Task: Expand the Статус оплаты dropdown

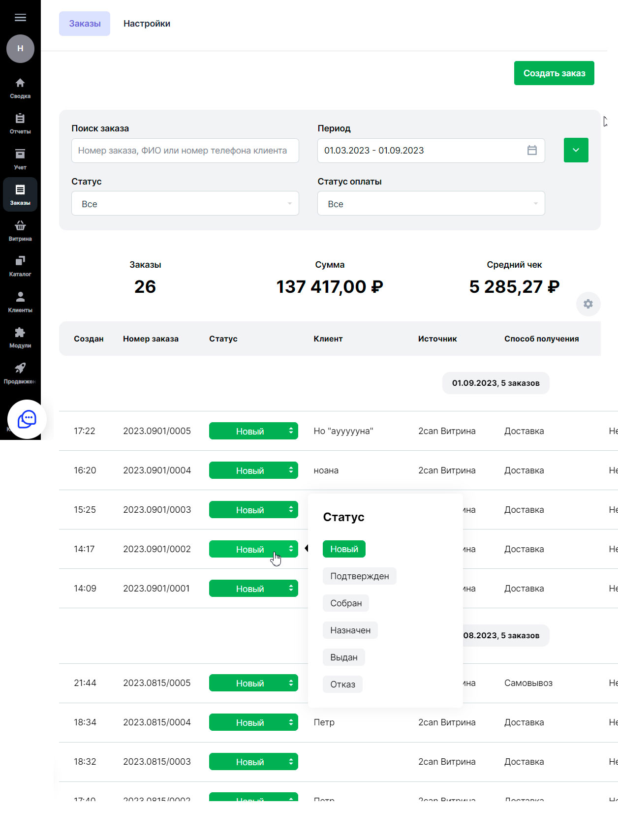Action: tap(431, 203)
